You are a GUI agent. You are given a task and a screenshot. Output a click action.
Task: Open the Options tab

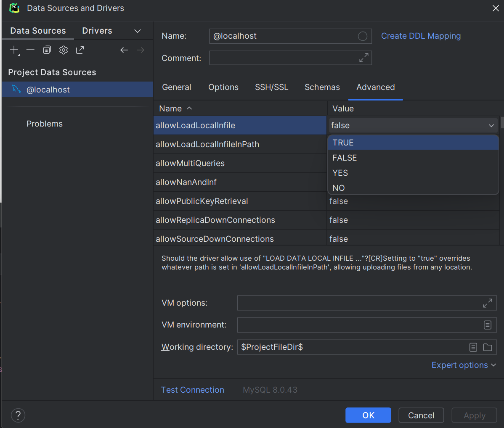223,87
